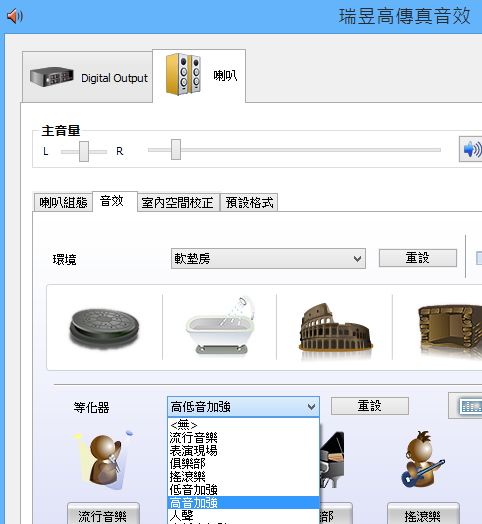482x524 pixels.
Task: Open the 喇叭組態 tab
Action: click(x=63, y=203)
